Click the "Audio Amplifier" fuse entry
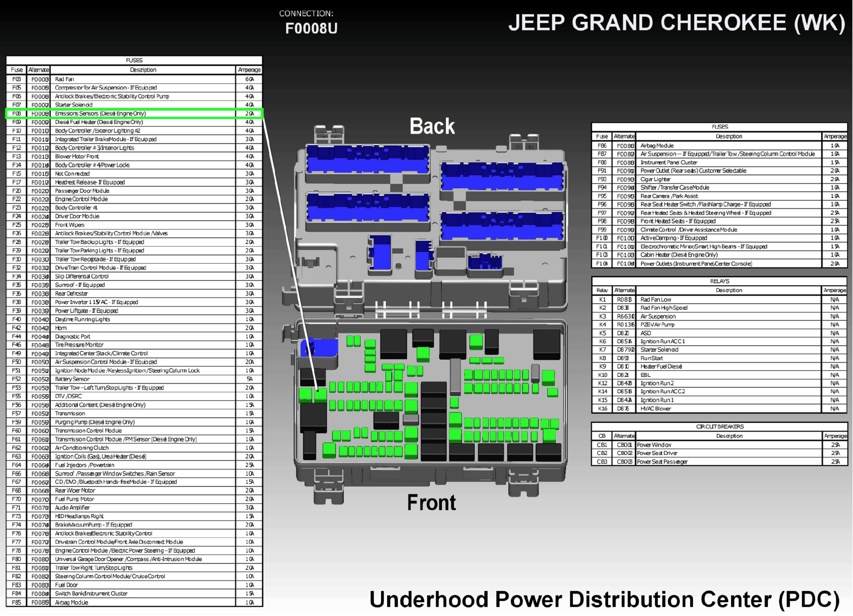Image resolution: width=853 pixels, height=616 pixels. click(72, 508)
